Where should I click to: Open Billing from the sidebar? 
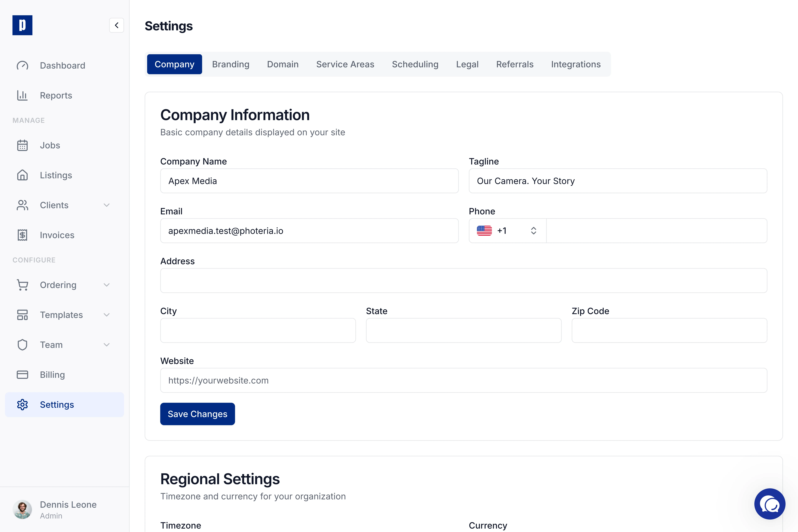coord(64,375)
